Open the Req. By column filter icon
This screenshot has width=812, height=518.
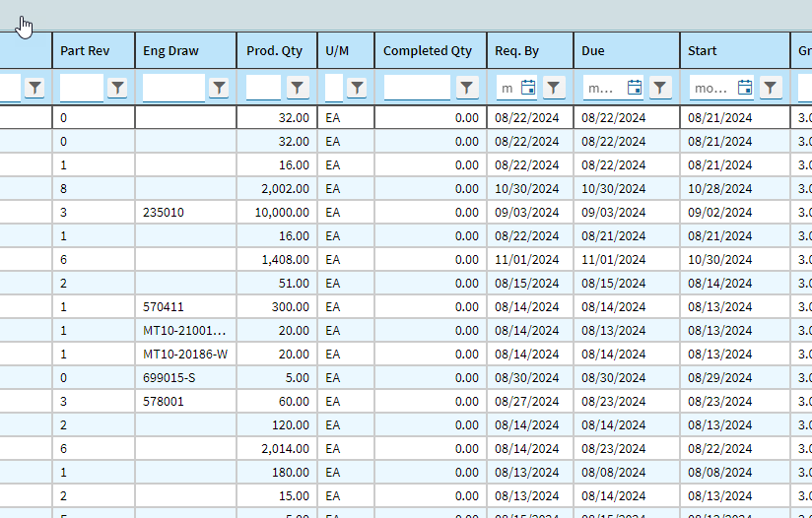(x=554, y=88)
